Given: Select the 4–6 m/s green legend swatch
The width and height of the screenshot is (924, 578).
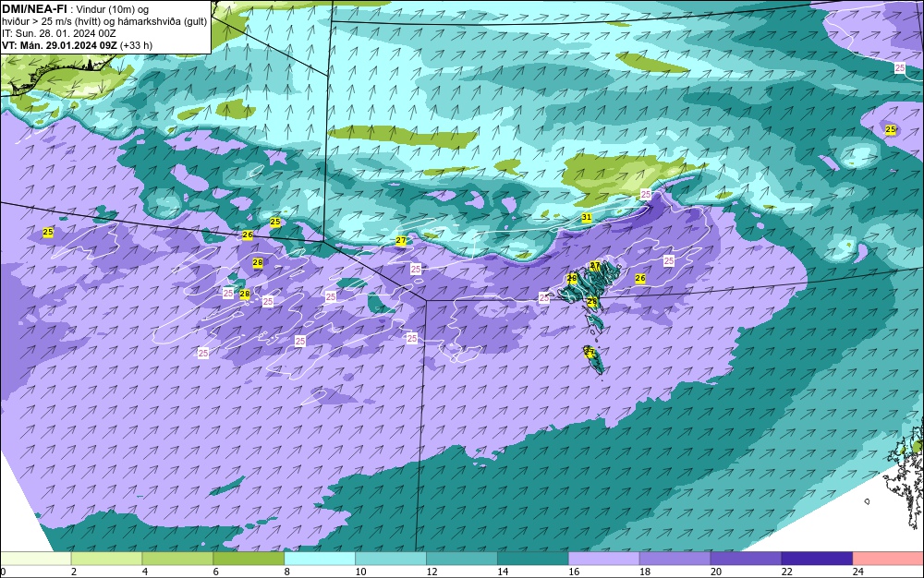Looking at the screenshot, I should click(x=177, y=558).
